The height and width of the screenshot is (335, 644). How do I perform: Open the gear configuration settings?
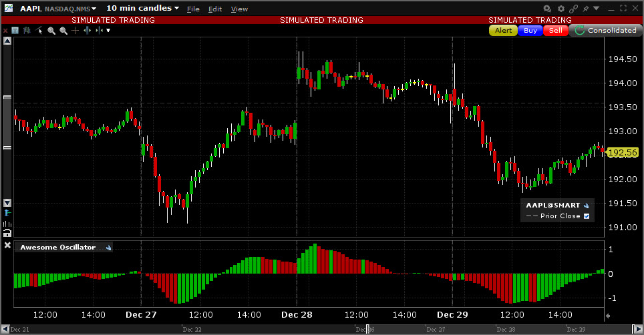[561, 8]
